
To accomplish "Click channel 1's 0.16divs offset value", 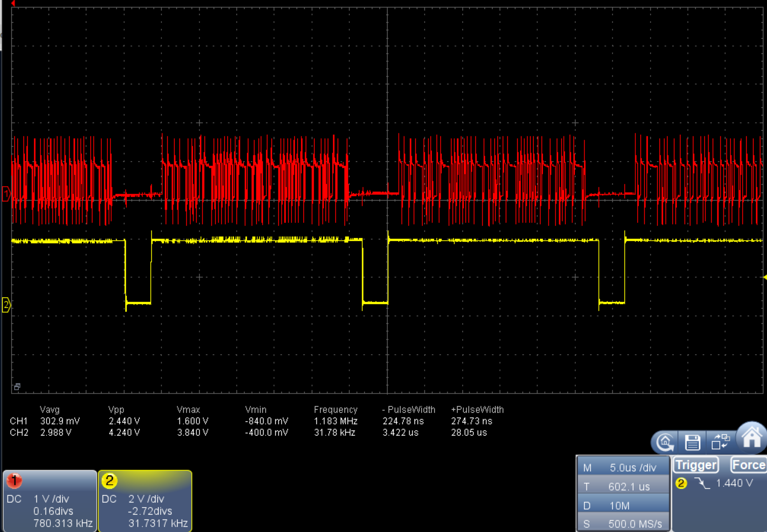I will 53,511.
